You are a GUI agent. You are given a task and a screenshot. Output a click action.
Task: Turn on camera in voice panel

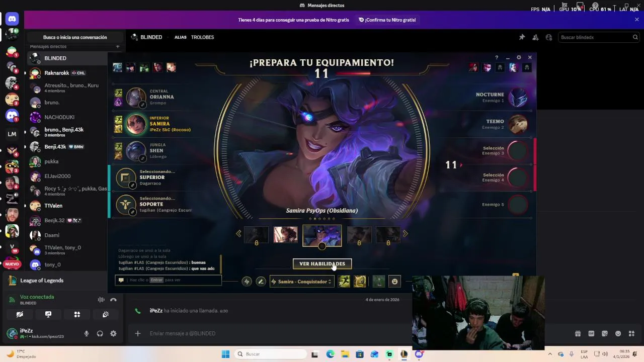pyautogui.click(x=20, y=314)
